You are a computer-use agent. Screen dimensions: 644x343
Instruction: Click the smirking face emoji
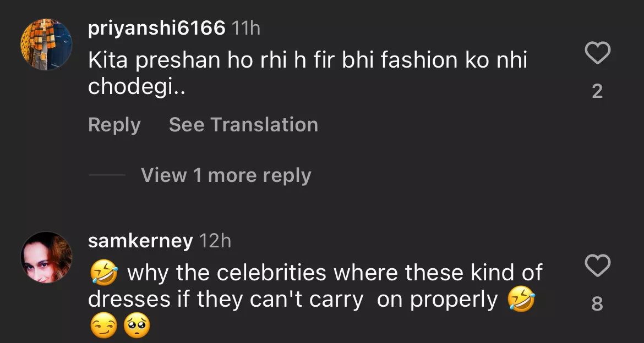coord(103,328)
